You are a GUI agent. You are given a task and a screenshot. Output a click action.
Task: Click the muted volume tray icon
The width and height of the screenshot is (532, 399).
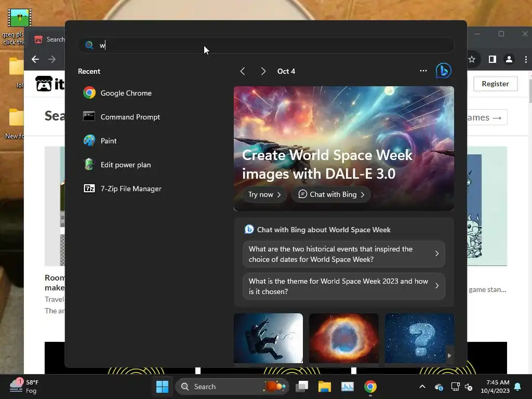click(x=469, y=387)
